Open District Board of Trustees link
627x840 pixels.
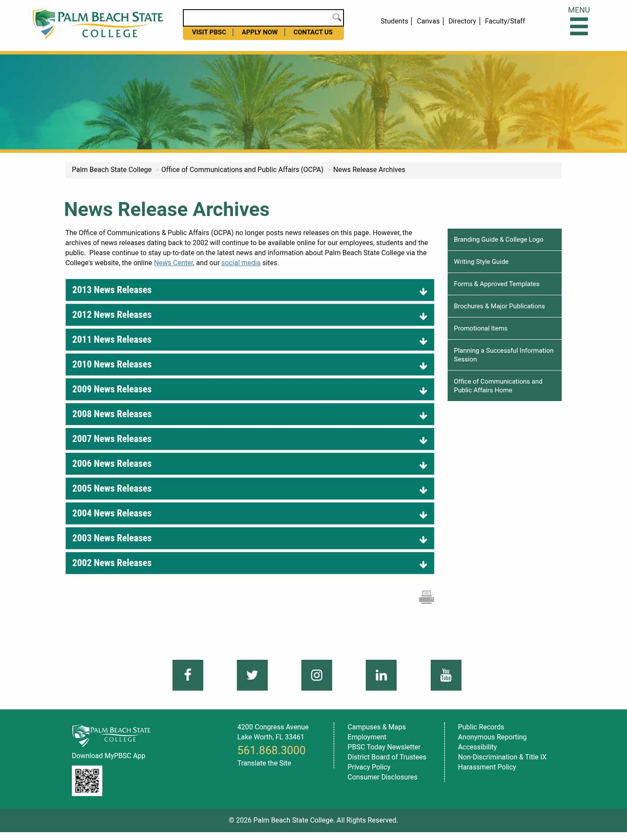tap(387, 757)
